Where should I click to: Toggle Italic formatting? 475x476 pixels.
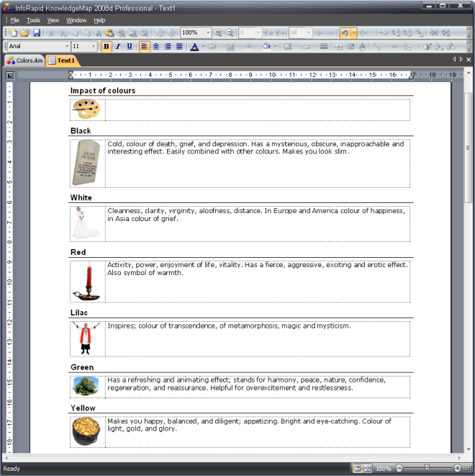coord(118,47)
